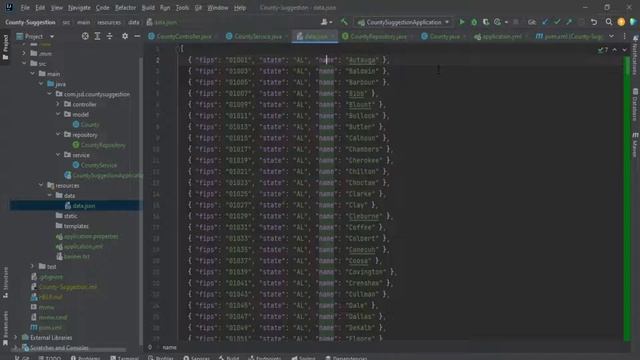Open the TODO tool window button
Image resolution: width=640 pixels, height=360 pixels.
click(x=49, y=358)
